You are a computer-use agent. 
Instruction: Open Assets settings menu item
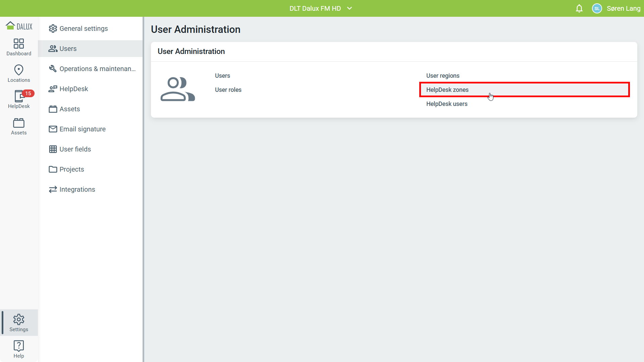click(90, 109)
